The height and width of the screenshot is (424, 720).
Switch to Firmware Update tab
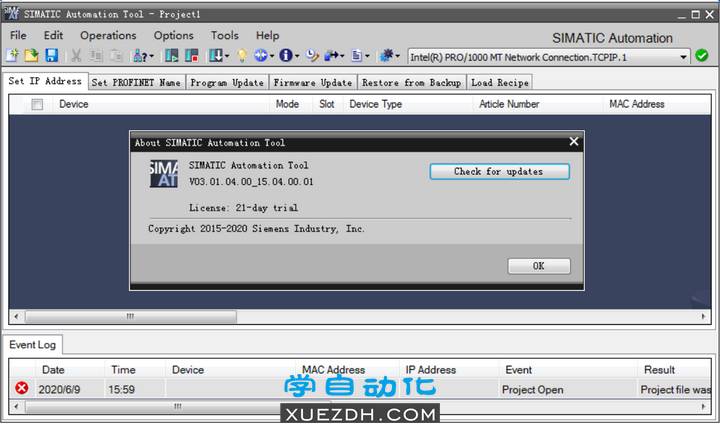313,83
